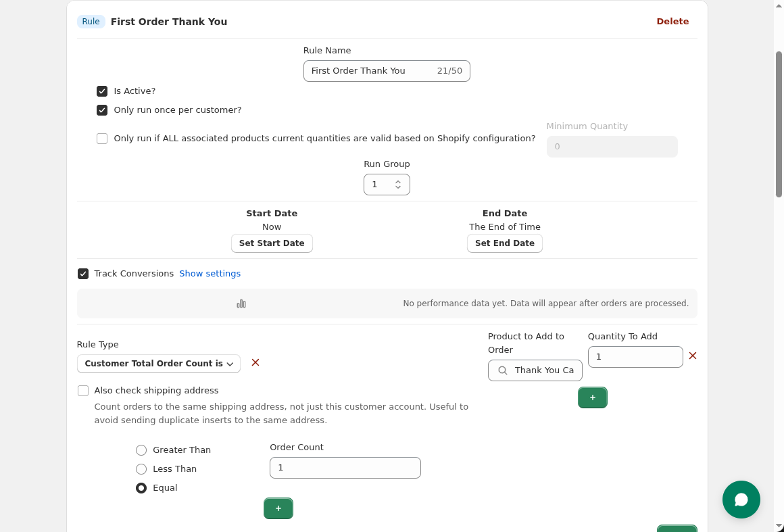The height and width of the screenshot is (532, 784).
Task: Click the performance bar chart icon
Action: pos(241,304)
